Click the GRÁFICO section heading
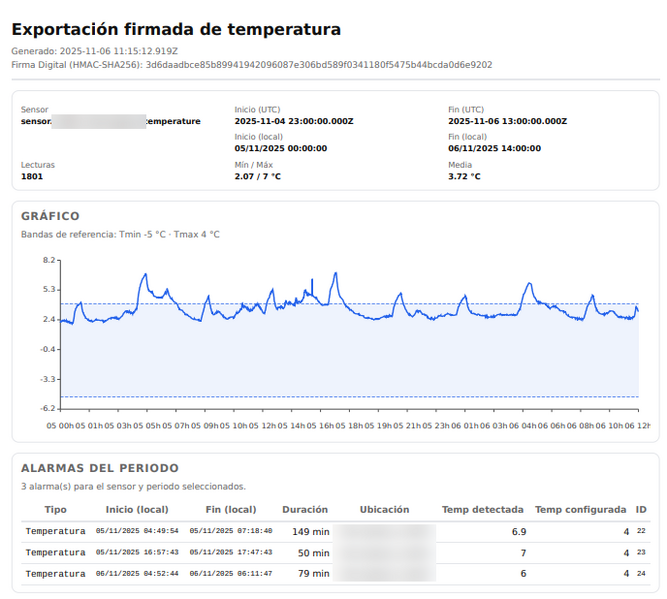 click(x=50, y=216)
